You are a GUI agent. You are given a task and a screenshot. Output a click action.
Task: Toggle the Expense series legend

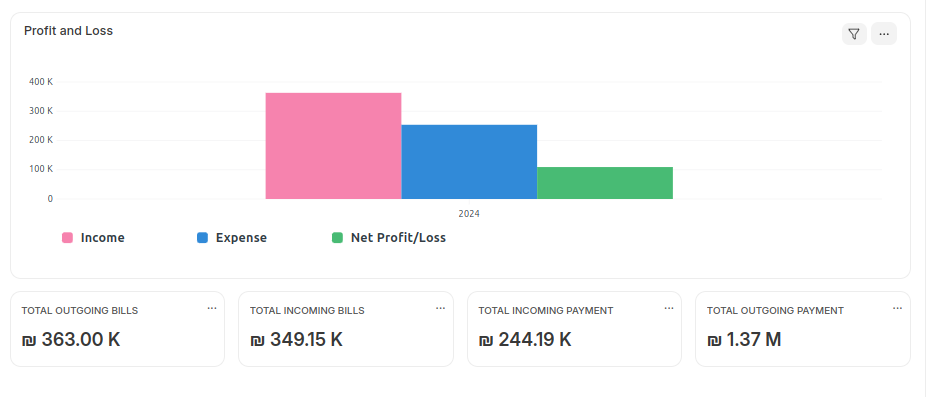pyautogui.click(x=232, y=238)
